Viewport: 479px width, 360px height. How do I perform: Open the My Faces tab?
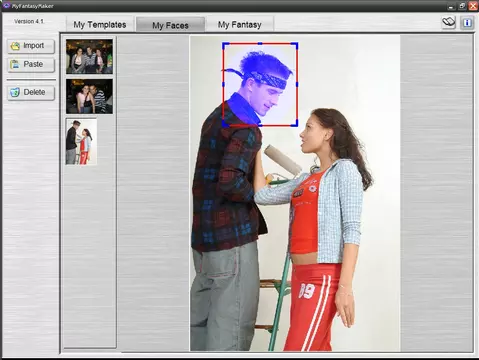pos(170,25)
